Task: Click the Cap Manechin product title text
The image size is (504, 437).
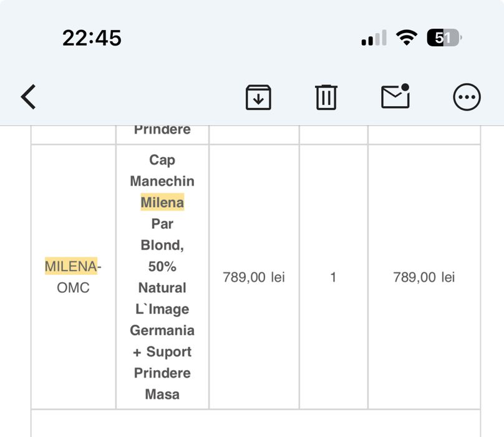Action: click(x=162, y=170)
